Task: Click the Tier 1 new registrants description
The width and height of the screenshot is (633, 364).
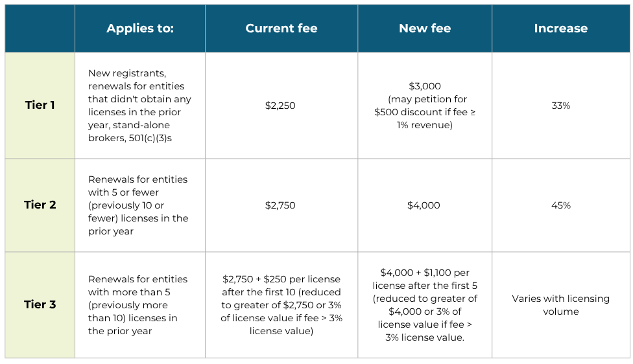Action: click(140, 105)
